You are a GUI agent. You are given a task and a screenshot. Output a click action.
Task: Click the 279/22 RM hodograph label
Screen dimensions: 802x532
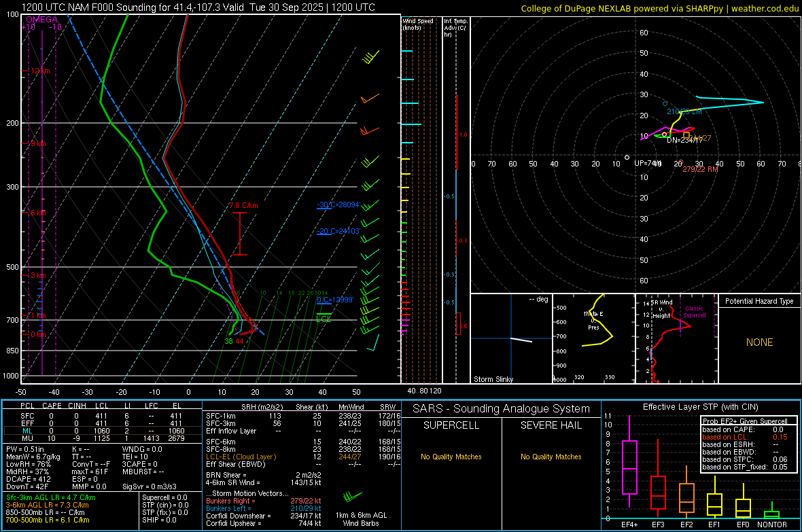699,169
